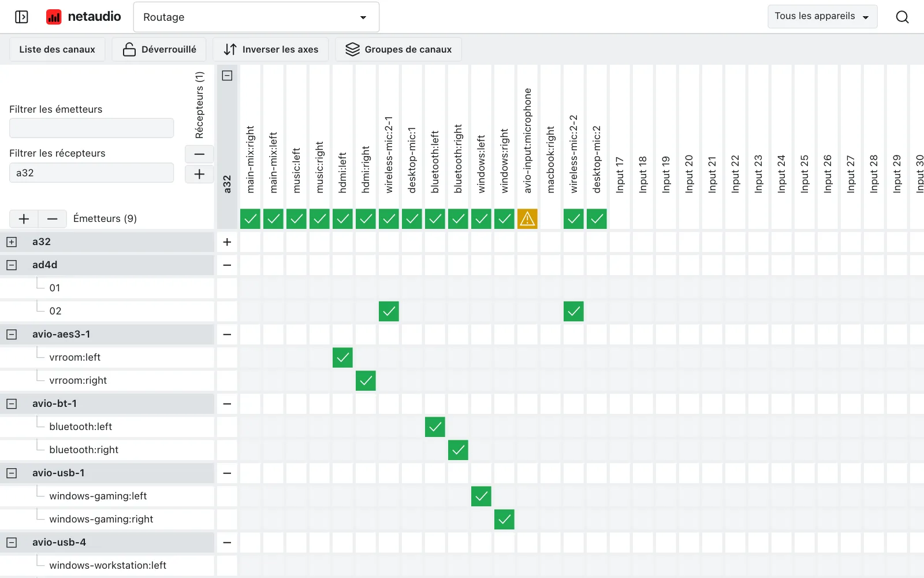
Task: Collapse the avio-bt-1 device tree
Action: 12,404
